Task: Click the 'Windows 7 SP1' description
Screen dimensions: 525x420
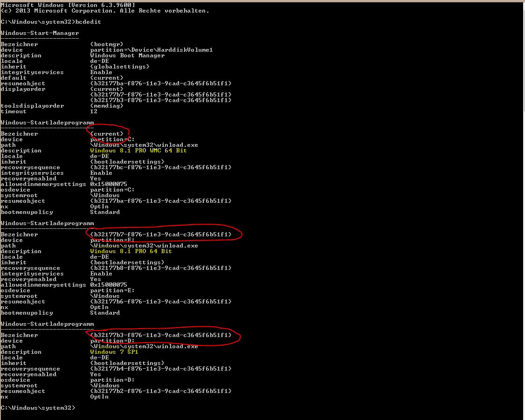Action: tap(114, 352)
